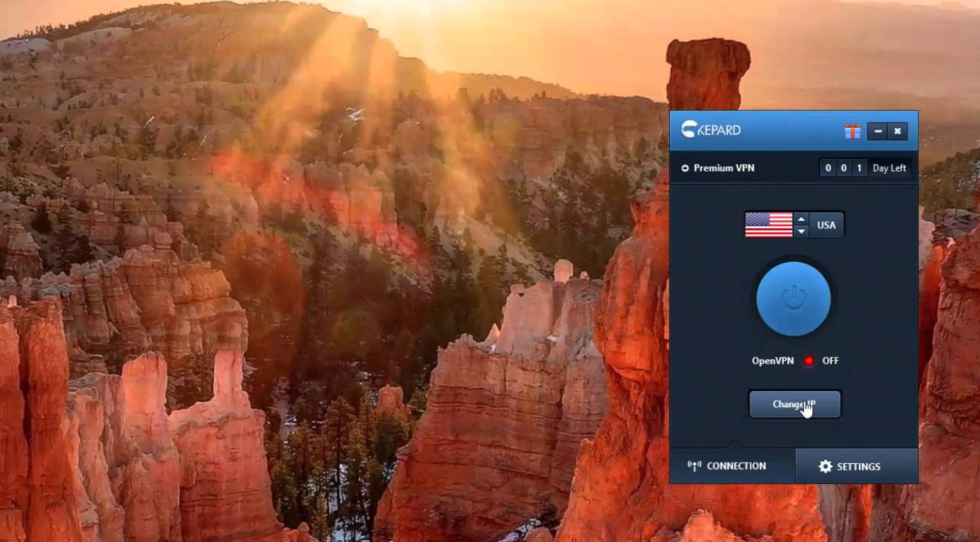
Task: Click the down arrow of country selector
Action: (x=801, y=231)
